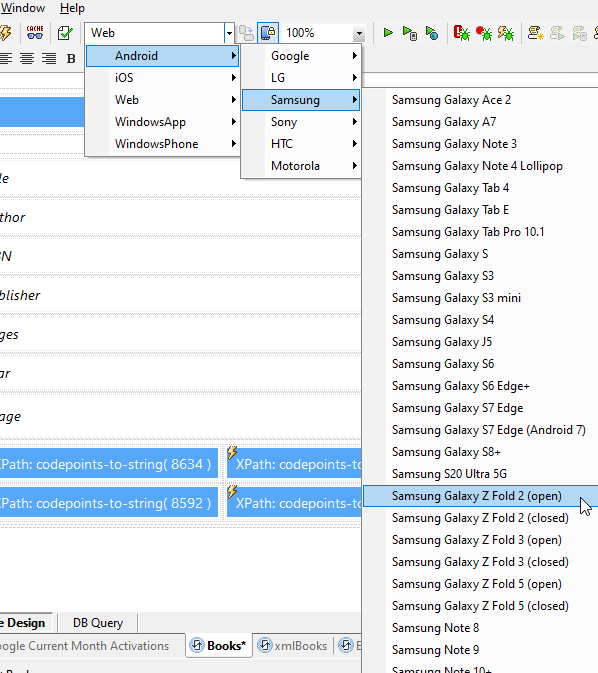
Task: Toggle bold text formatting
Action: coord(71,58)
